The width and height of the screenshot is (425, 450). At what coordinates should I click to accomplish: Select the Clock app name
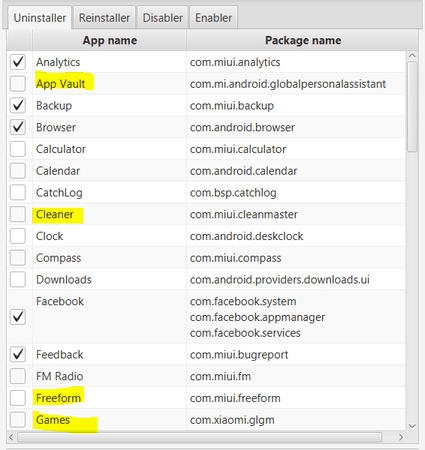click(50, 236)
